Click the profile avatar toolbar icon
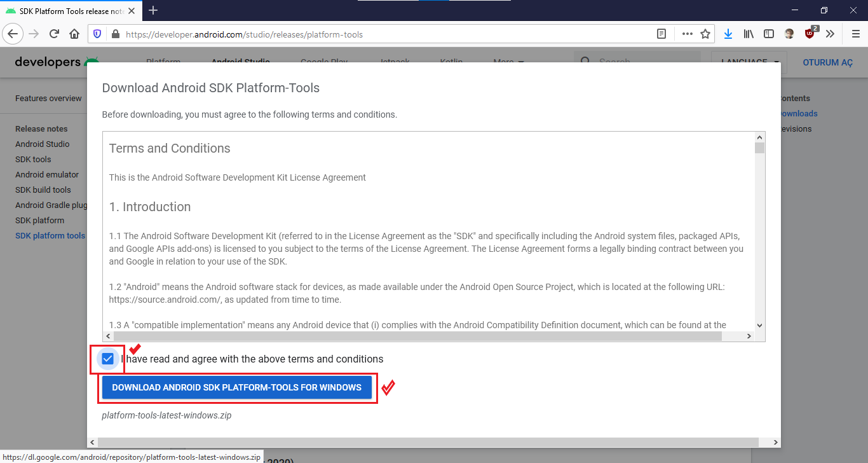 (x=789, y=34)
